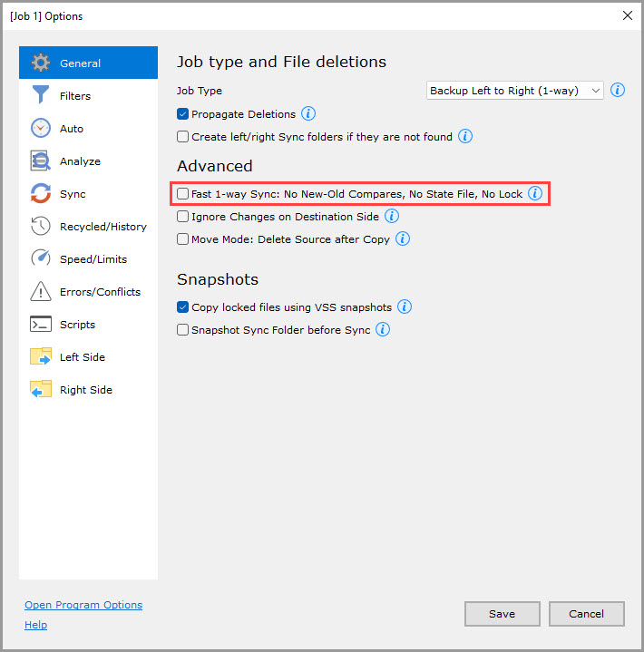
Task: Open the Filters settings tab
Action: click(75, 96)
